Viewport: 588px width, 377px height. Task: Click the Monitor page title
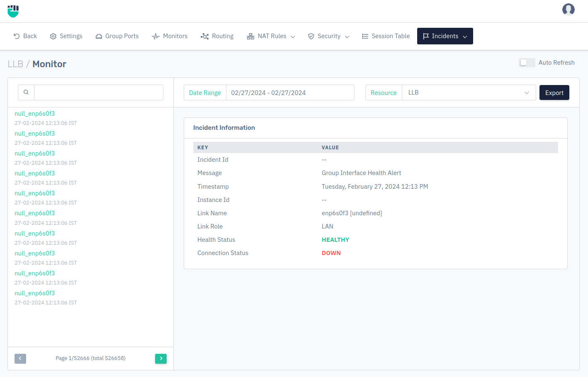[49, 64]
